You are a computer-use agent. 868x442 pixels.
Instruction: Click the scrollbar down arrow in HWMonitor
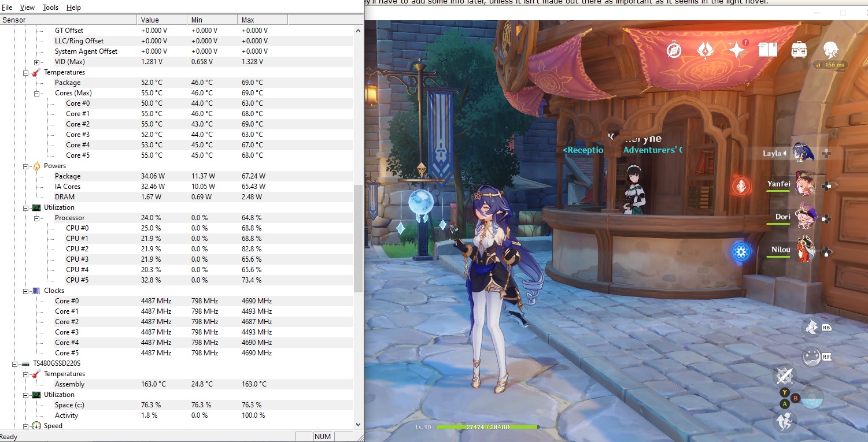(359, 425)
